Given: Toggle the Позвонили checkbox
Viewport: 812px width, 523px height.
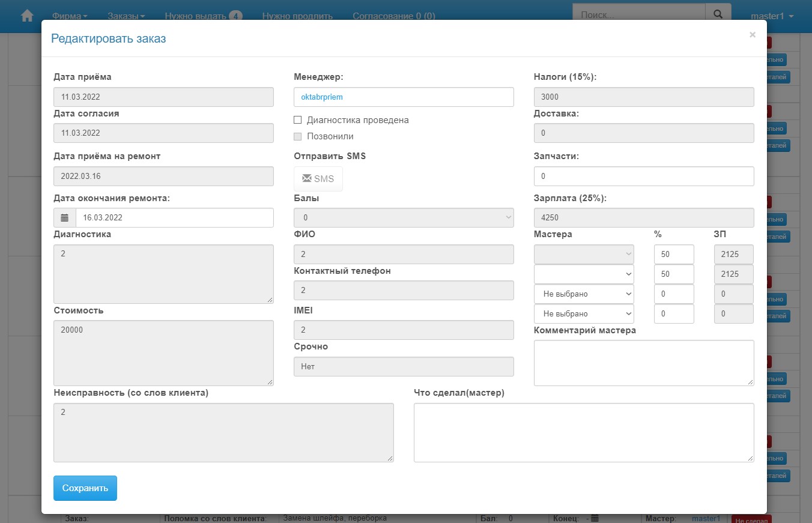Looking at the screenshot, I should (297, 136).
